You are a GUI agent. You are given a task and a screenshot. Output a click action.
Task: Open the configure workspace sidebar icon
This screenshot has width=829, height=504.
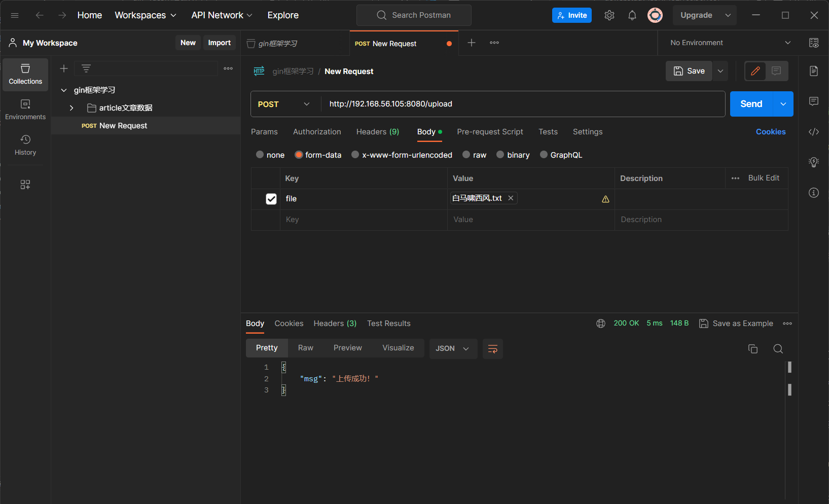click(25, 185)
